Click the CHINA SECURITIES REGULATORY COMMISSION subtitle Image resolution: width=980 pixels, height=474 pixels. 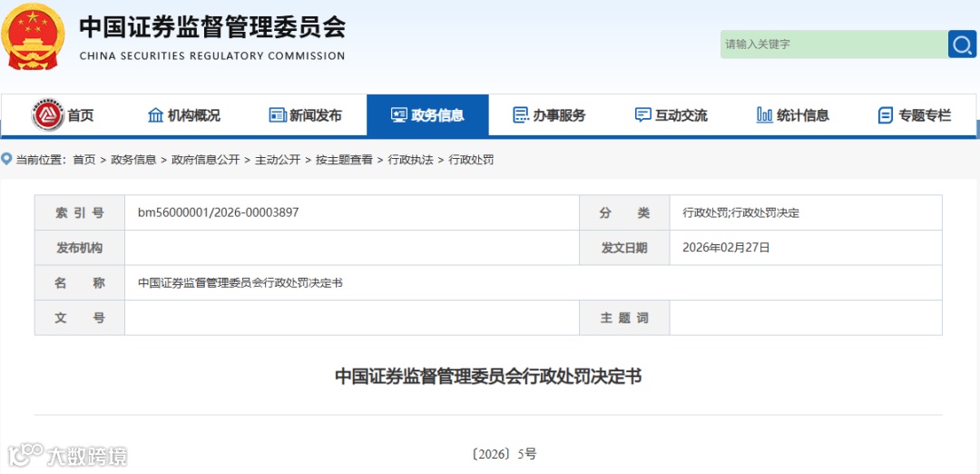coord(212,55)
